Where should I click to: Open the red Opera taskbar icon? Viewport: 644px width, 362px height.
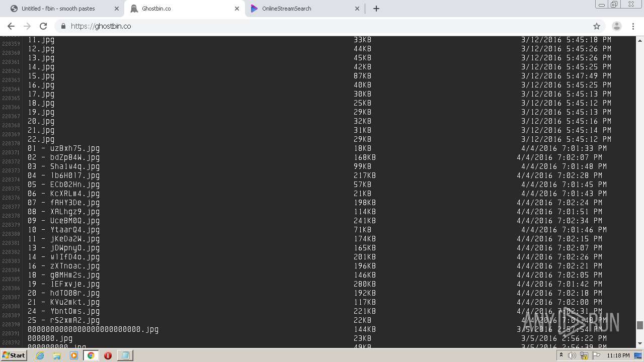pos(108,355)
